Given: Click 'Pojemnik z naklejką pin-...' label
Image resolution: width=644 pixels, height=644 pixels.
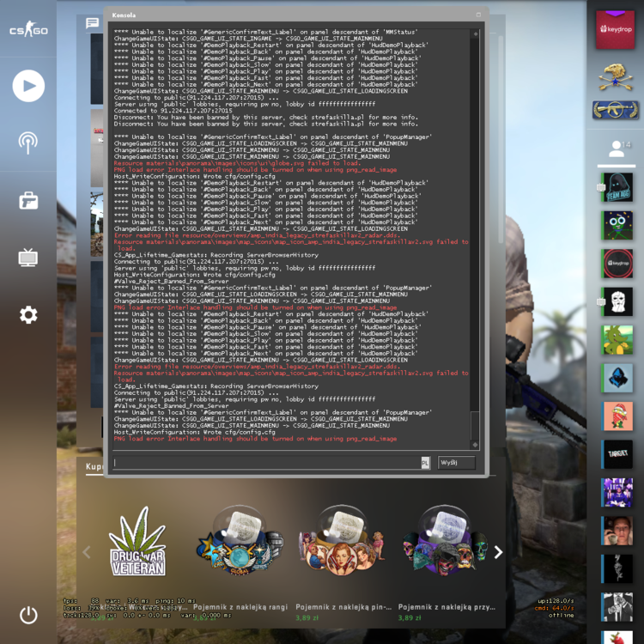Looking at the screenshot, I should click(343, 607).
